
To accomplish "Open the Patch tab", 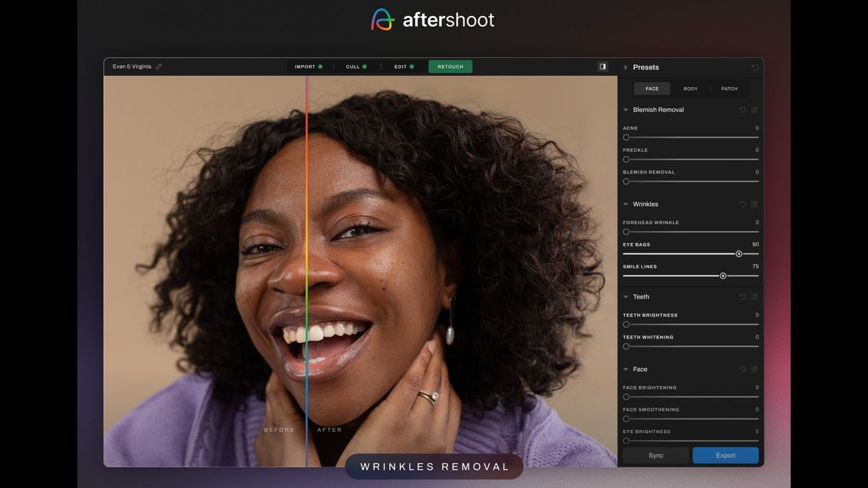I will point(729,88).
